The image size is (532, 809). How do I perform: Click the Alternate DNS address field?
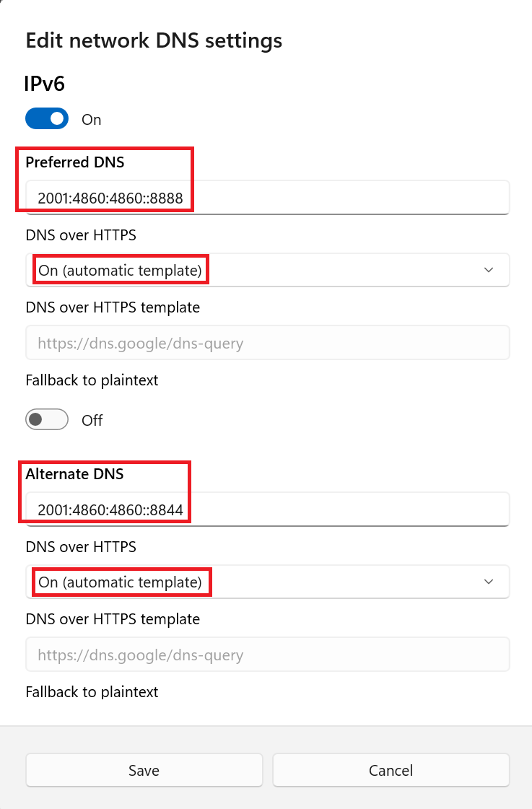tap(267, 510)
